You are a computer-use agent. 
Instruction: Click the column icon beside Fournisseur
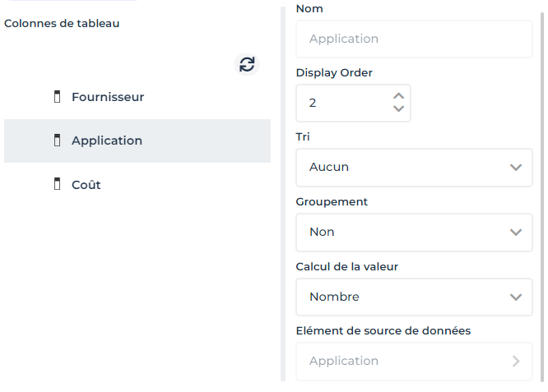(x=58, y=97)
